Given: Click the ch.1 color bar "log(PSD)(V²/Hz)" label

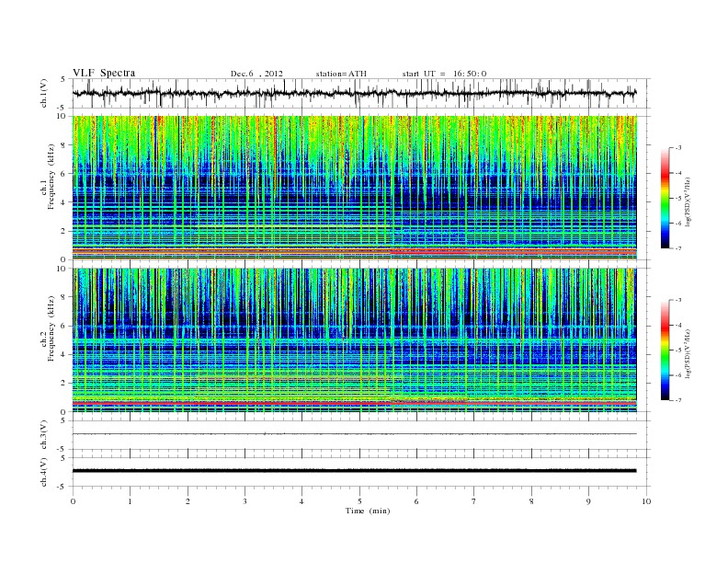Looking at the screenshot, I should coord(688,202).
